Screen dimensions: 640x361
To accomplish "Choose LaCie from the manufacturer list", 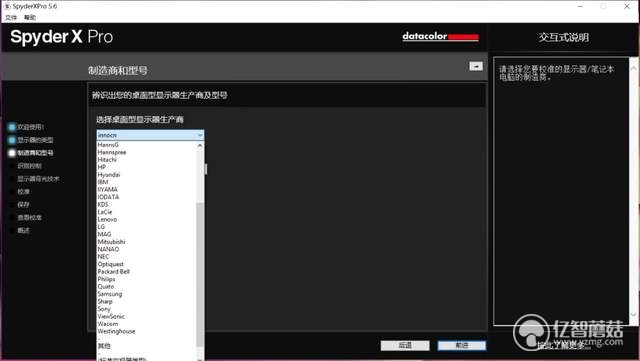I will coord(147,212).
